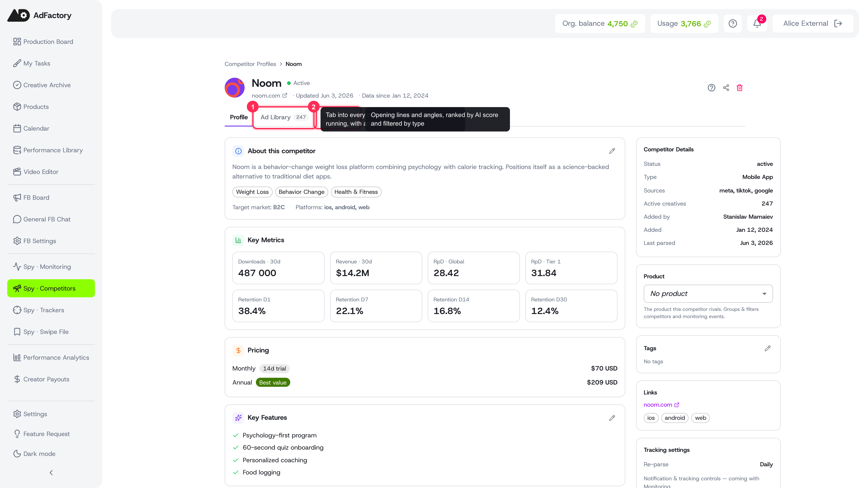Open competitor help icon beside share
The width and height of the screenshot is (868, 488).
pyautogui.click(x=711, y=88)
